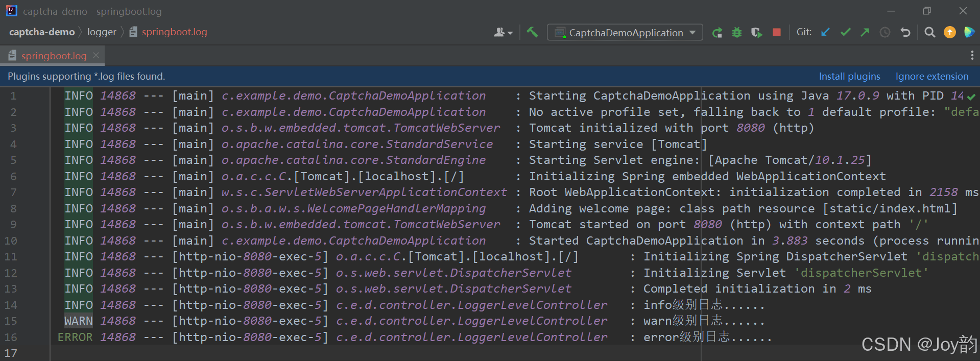Start debugging with the green bug icon
The height and width of the screenshot is (361, 980).
pyautogui.click(x=737, y=33)
